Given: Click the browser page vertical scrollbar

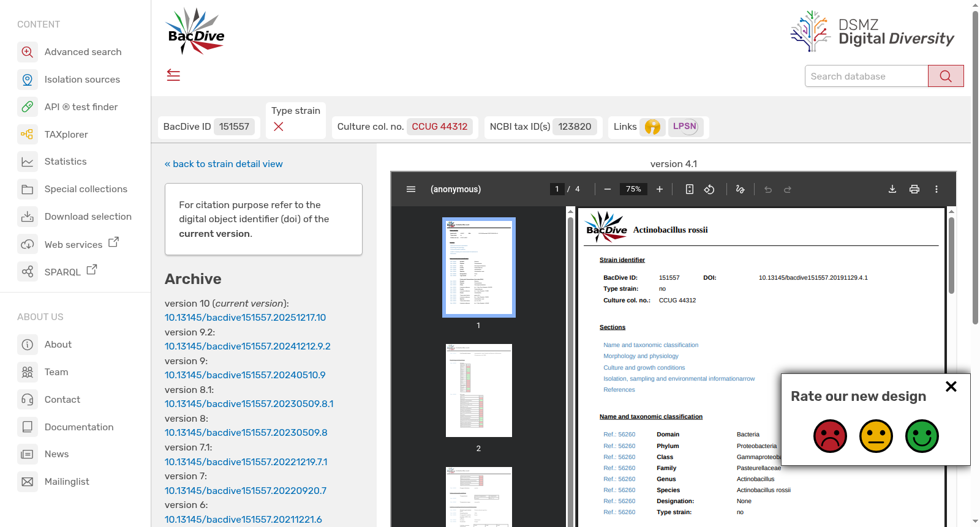Looking at the screenshot, I should pyautogui.click(x=975, y=166).
